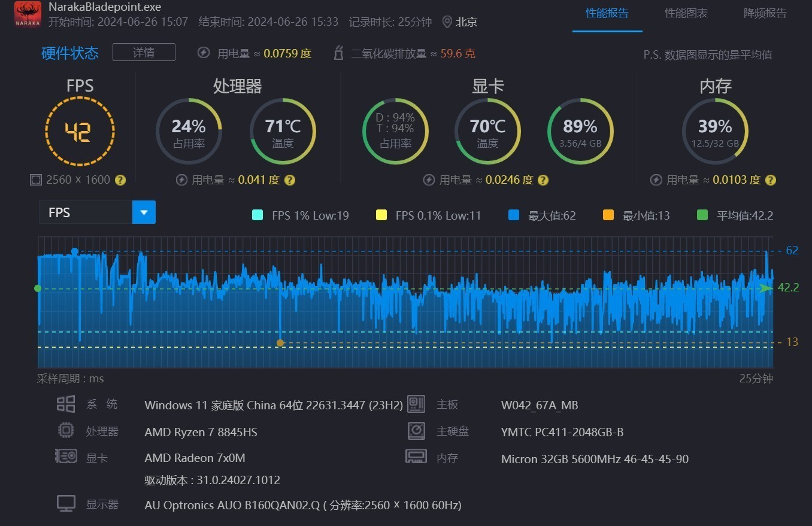Switch to the 性能报告 tab
This screenshot has width=812, height=526.
607,13
